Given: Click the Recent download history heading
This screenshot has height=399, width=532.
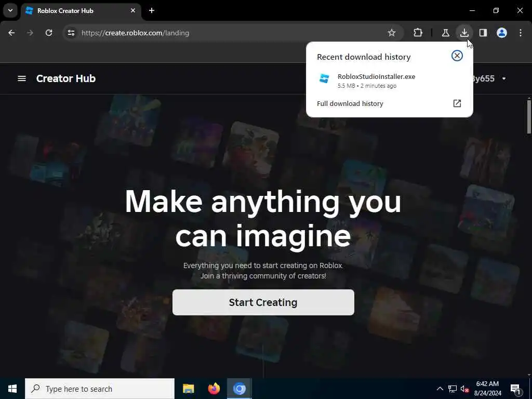Looking at the screenshot, I should (364, 57).
